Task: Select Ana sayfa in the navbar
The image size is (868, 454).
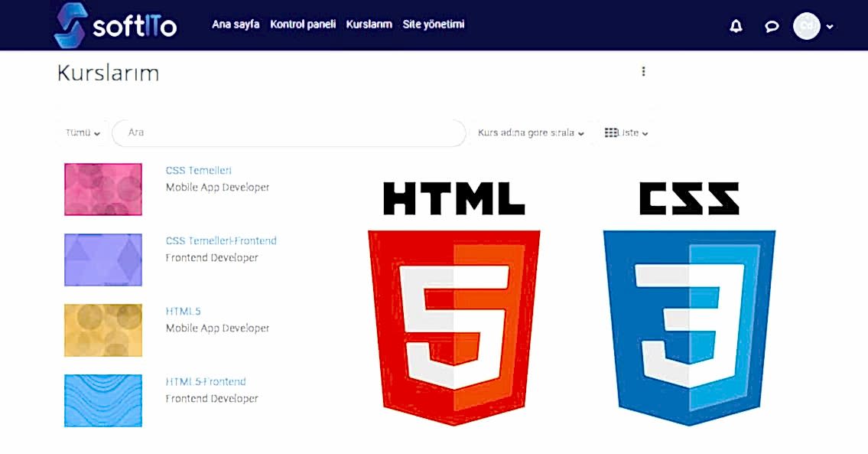Action: click(235, 24)
